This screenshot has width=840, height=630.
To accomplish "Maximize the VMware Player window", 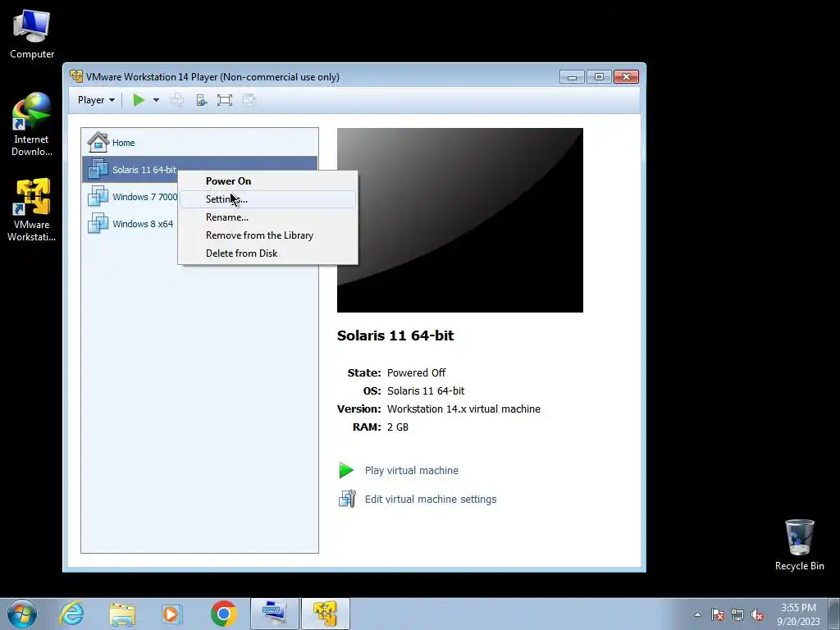I will pos(599,77).
